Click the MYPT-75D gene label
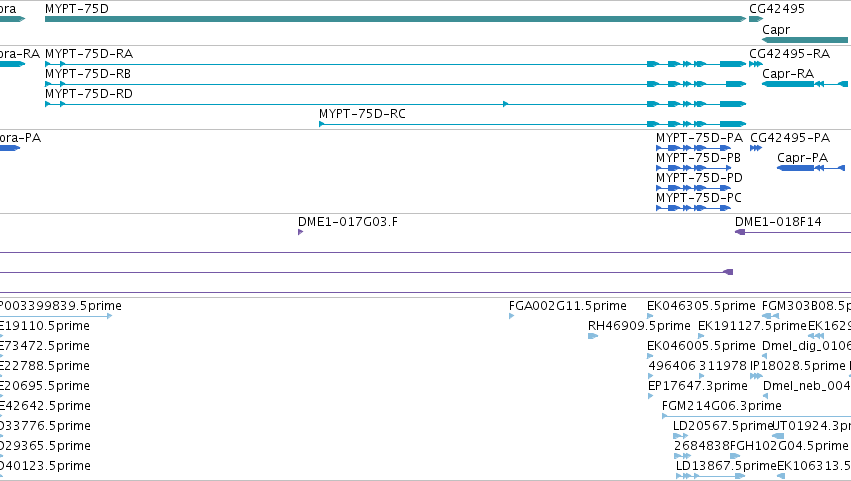 pos(77,9)
